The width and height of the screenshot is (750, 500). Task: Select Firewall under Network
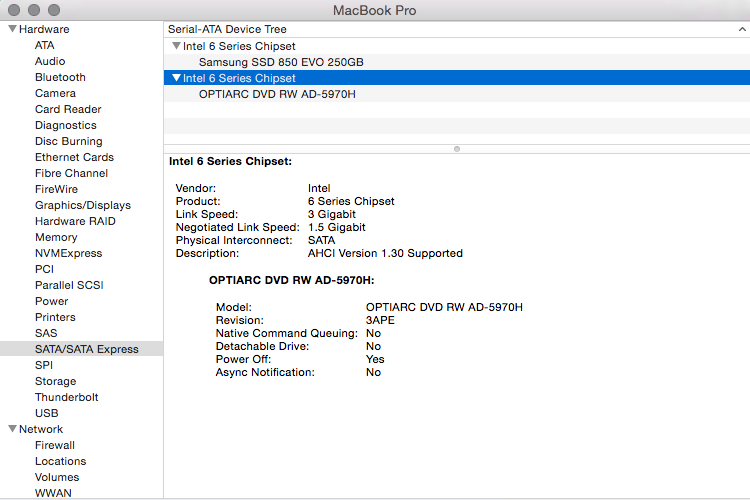tap(55, 445)
